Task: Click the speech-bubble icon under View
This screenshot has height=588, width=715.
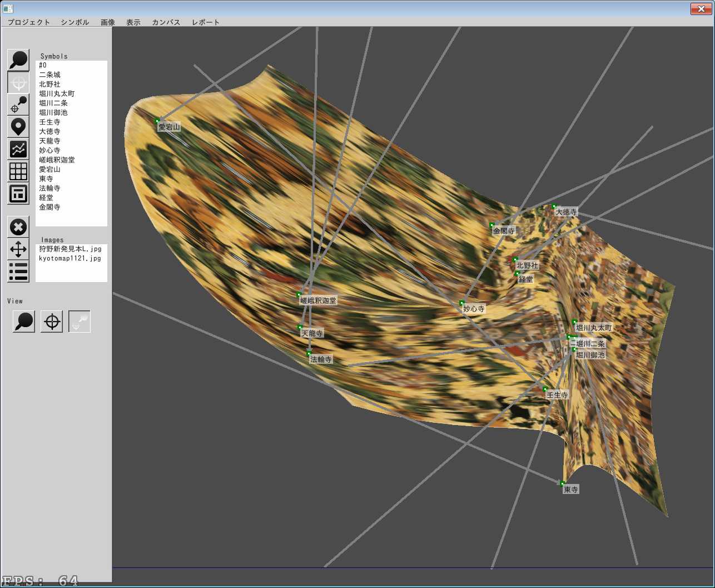Action: coord(24,322)
